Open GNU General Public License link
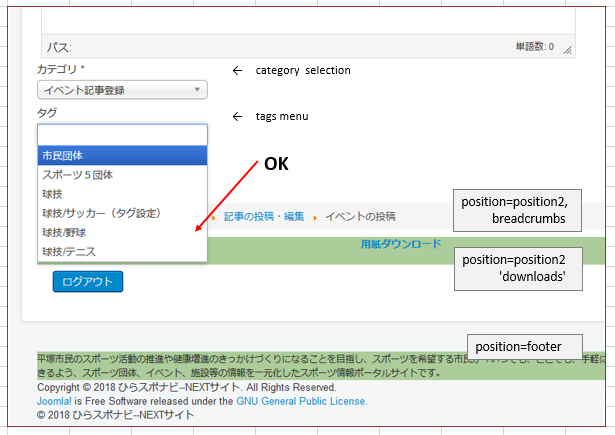This screenshot has width=615, height=435. (x=302, y=401)
